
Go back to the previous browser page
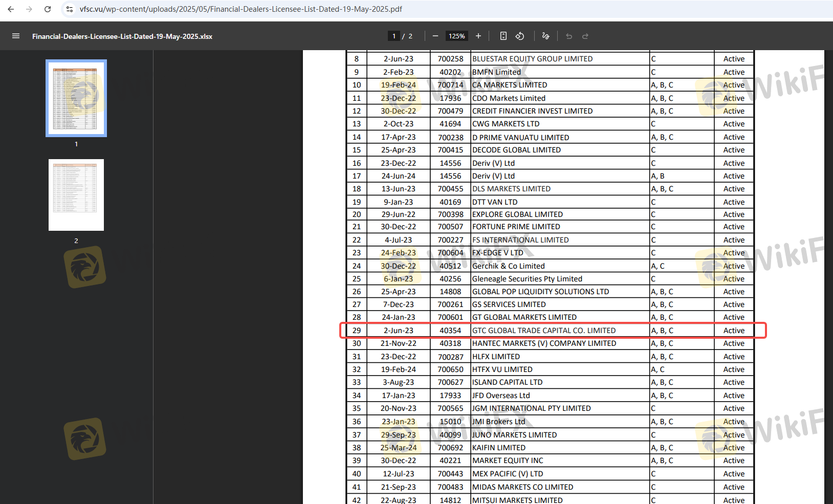pos(11,9)
